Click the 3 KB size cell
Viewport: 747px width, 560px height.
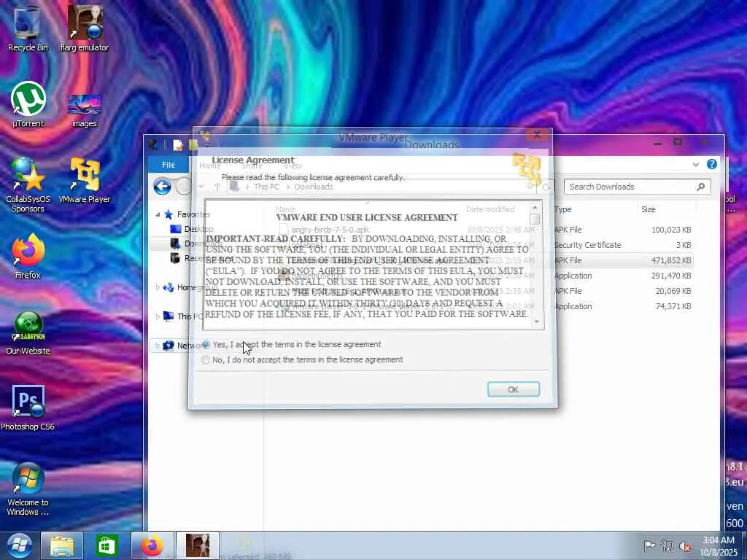point(683,245)
